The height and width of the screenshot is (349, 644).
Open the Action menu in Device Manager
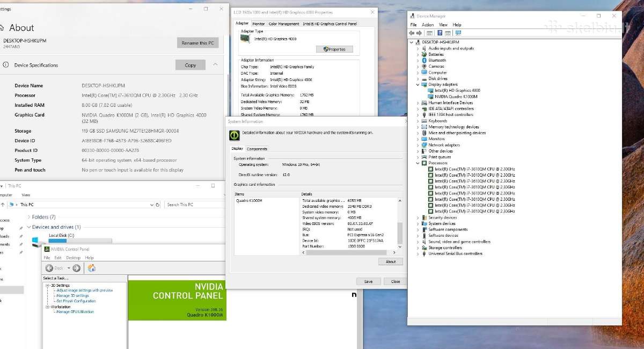[428, 25]
